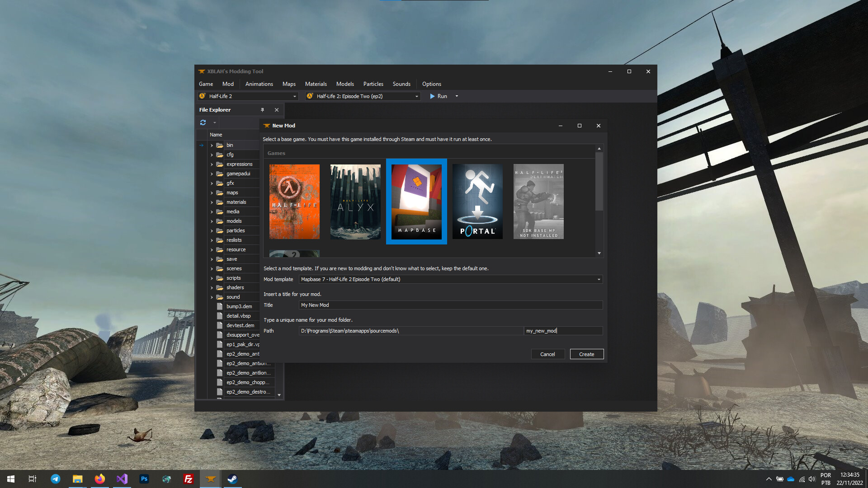Refresh the File Explorer listing
Image resolution: width=868 pixels, height=488 pixels.
pyautogui.click(x=203, y=122)
